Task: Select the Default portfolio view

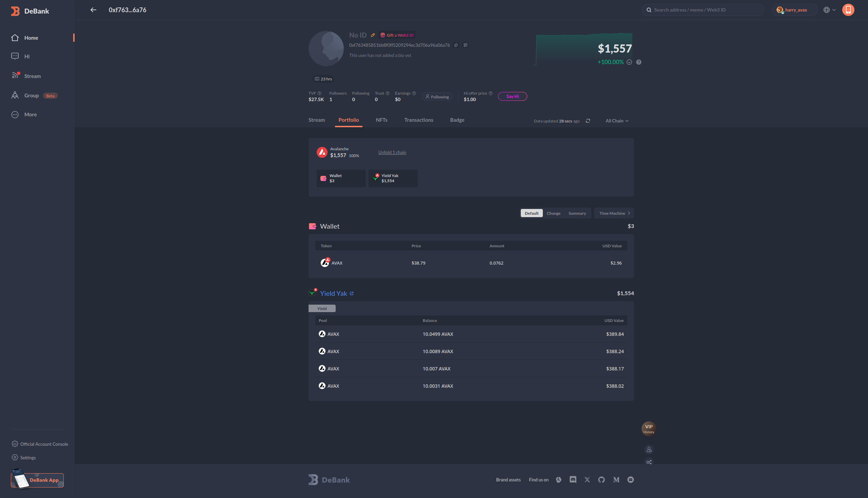Action: (531, 213)
